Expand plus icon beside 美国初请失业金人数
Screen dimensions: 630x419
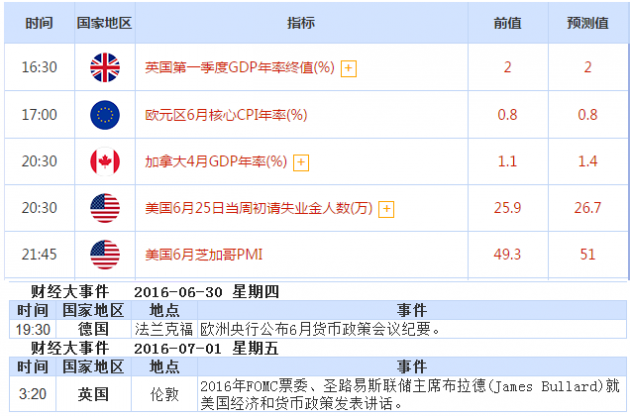click(x=387, y=209)
